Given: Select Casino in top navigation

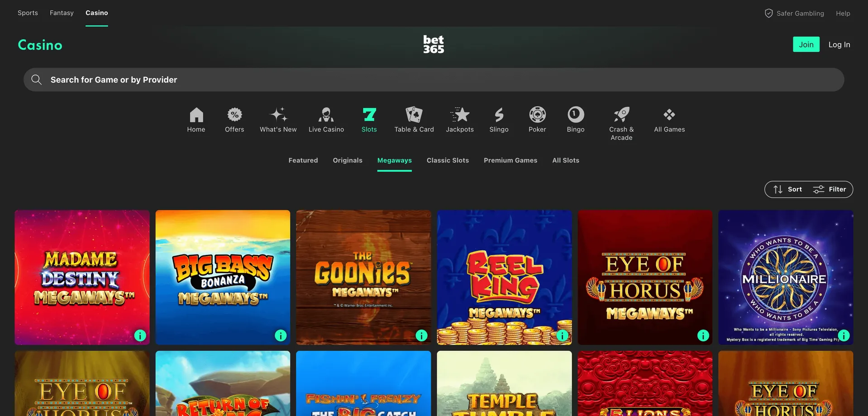Looking at the screenshot, I should pyautogui.click(x=97, y=13).
